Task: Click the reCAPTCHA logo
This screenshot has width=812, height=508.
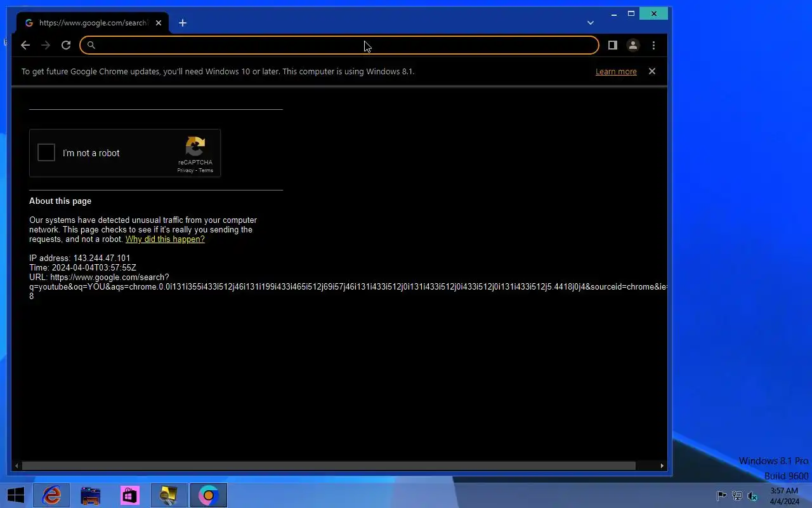Action: (x=195, y=146)
